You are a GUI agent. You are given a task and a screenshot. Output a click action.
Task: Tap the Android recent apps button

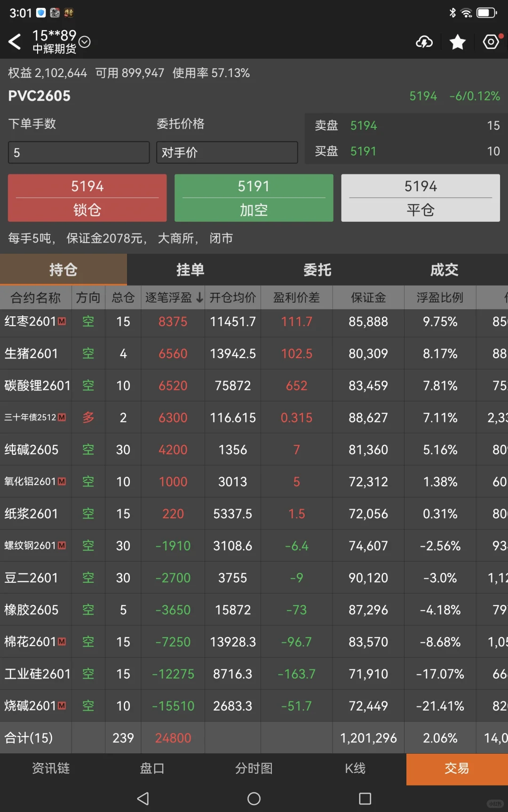click(x=365, y=798)
